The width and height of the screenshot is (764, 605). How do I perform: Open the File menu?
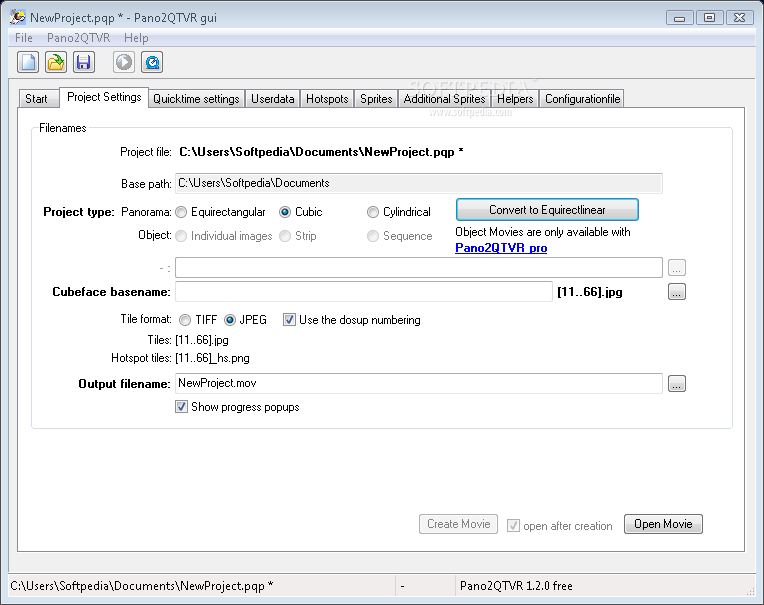point(23,38)
